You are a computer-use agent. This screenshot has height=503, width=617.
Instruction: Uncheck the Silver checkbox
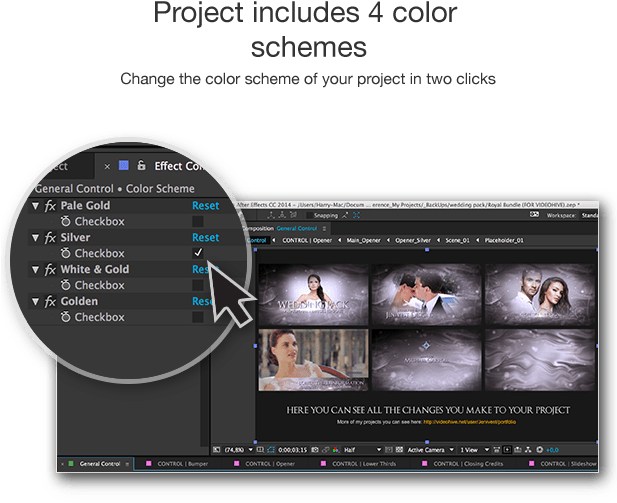[198, 253]
